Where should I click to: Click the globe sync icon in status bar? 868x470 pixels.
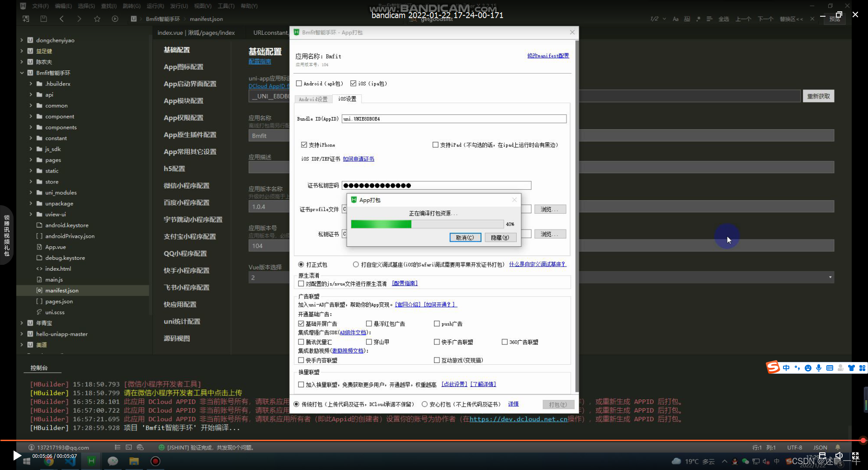click(140, 447)
